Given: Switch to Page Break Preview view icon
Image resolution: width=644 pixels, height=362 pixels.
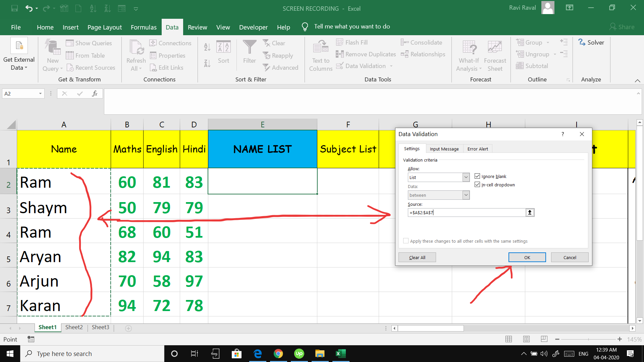Looking at the screenshot, I should click(x=544, y=339).
